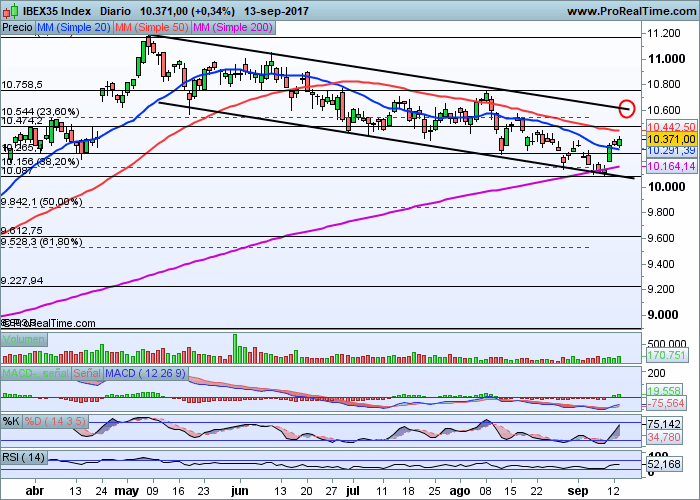Click the 10.371,00 (+0,34%) quote in the title
Image resolution: width=700 pixels, height=500 pixels.
click(188, 11)
